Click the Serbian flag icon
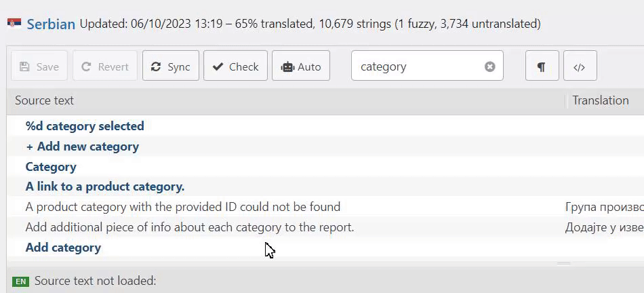 click(x=14, y=24)
